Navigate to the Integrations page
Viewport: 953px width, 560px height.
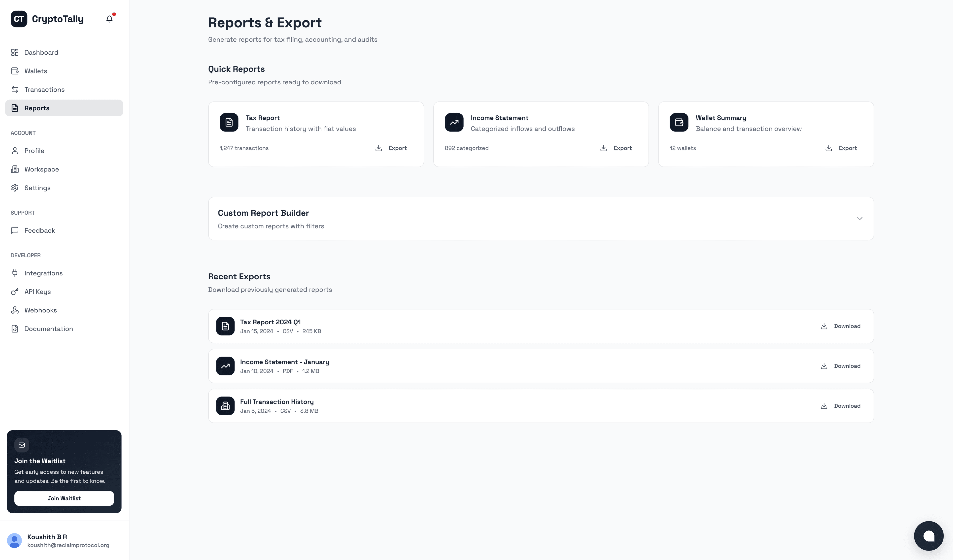point(43,273)
